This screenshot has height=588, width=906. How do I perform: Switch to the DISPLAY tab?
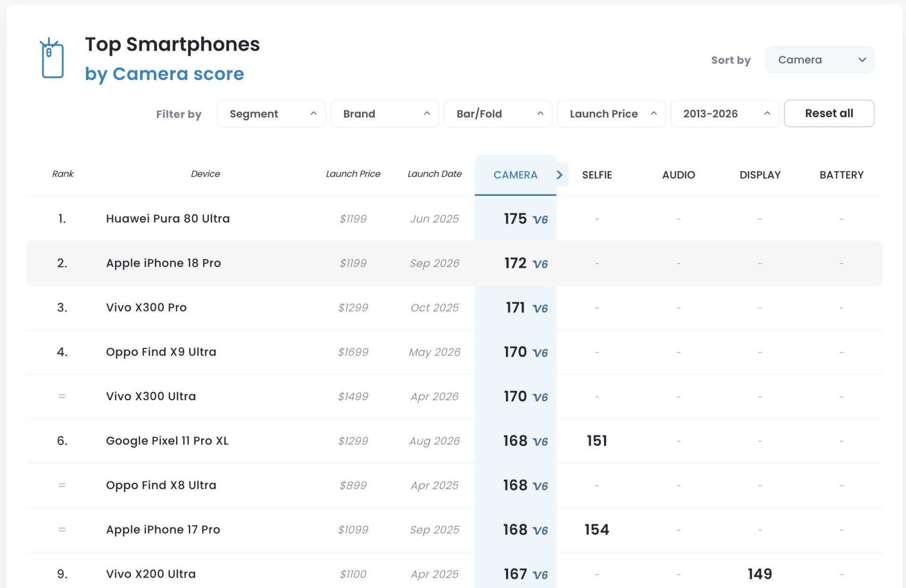(x=760, y=175)
